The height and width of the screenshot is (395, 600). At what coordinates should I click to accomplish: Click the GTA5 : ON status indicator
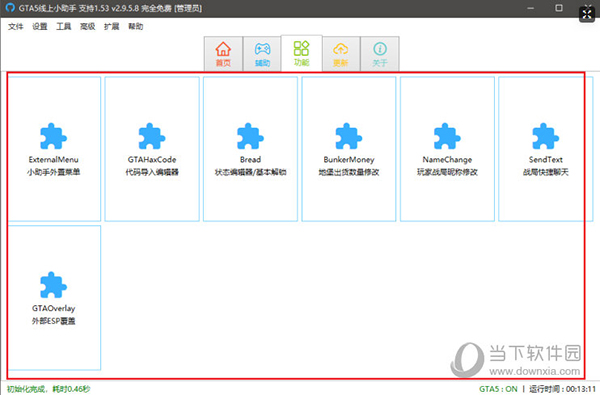click(498, 389)
